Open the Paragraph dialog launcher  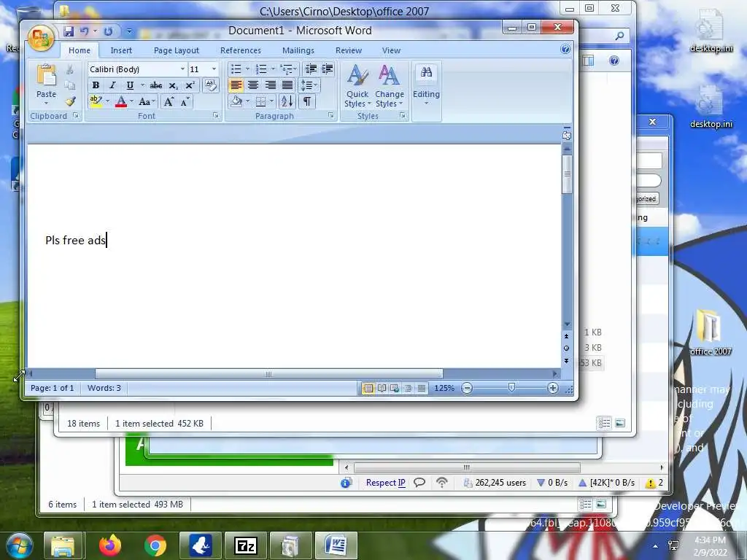tap(330, 115)
